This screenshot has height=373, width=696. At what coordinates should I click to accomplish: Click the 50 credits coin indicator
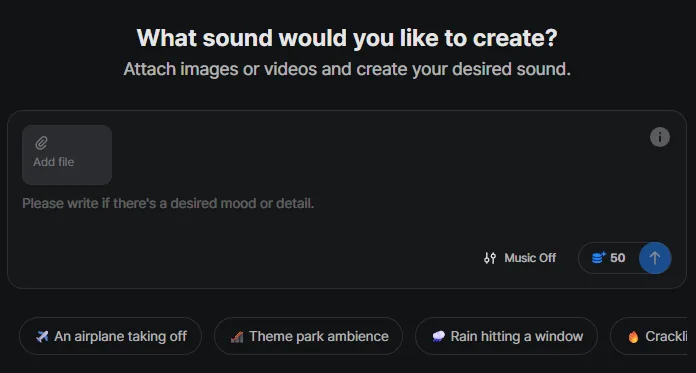pyautogui.click(x=609, y=258)
